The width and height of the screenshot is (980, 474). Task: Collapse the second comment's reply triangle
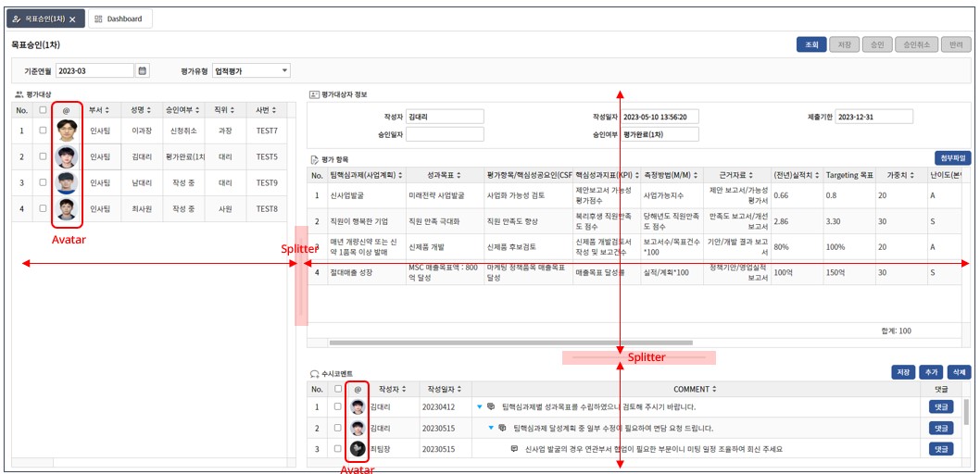491,428
